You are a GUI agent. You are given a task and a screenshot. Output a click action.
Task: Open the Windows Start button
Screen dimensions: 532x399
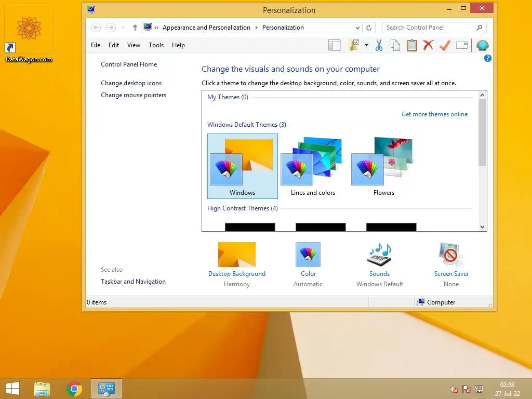pyautogui.click(x=12, y=389)
